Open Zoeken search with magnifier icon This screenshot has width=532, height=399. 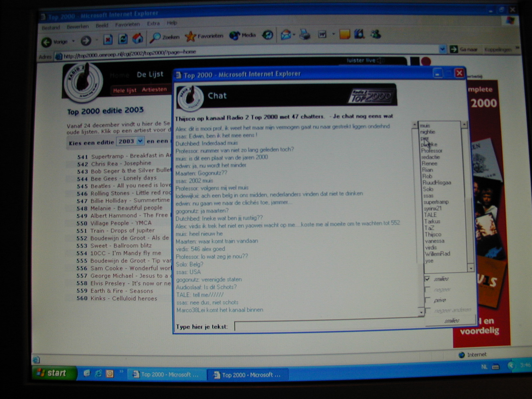pos(155,38)
